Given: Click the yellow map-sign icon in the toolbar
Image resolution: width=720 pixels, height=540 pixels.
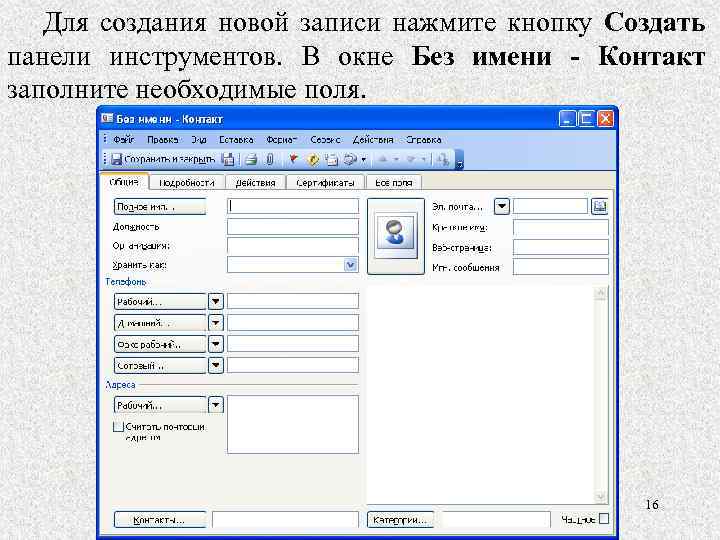Looking at the screenshot, I should click(313, 159).
